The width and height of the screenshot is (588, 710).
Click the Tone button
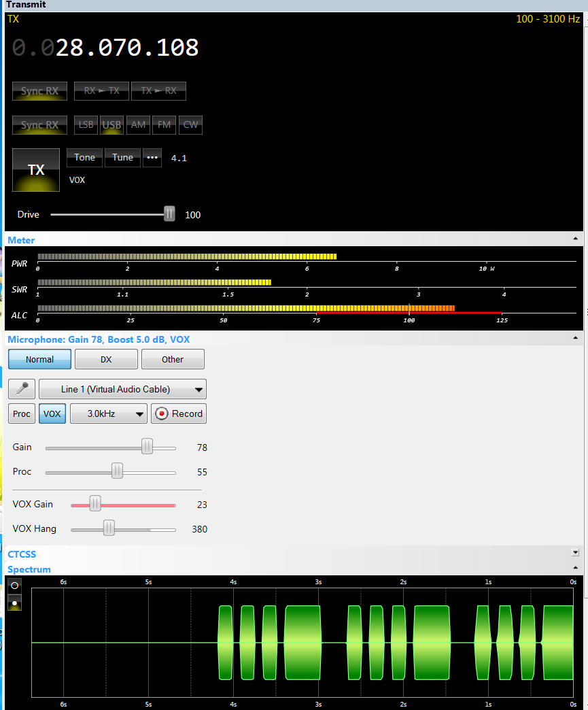[84, 158]
